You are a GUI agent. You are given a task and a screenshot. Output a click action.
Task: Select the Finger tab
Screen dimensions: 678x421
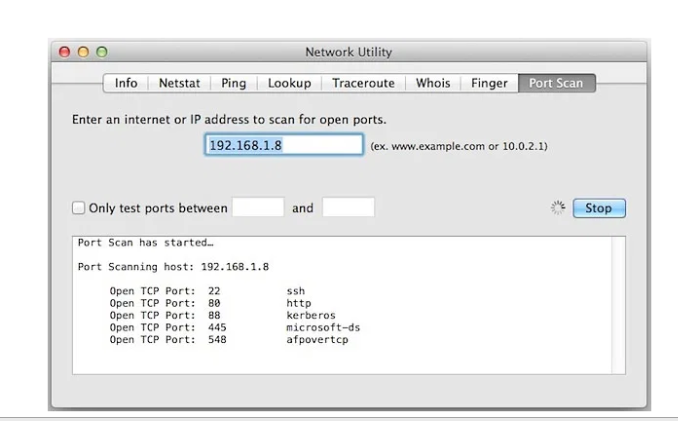pos(489,83)
